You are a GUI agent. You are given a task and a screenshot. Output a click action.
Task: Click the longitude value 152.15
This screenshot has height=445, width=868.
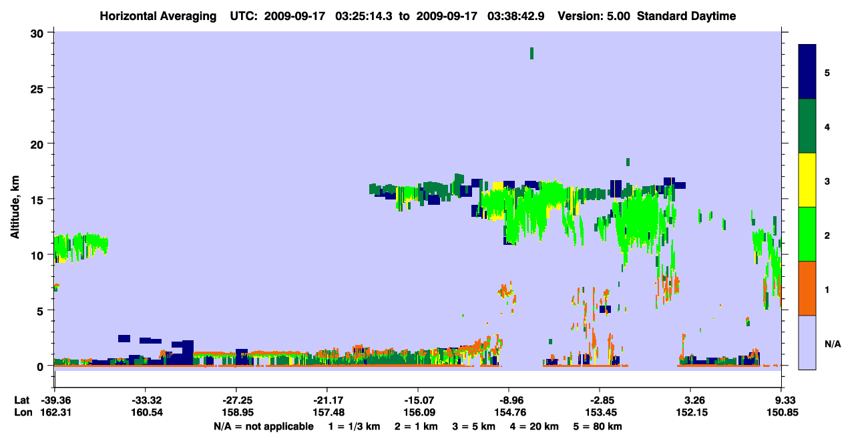click(x=690, y=412)
